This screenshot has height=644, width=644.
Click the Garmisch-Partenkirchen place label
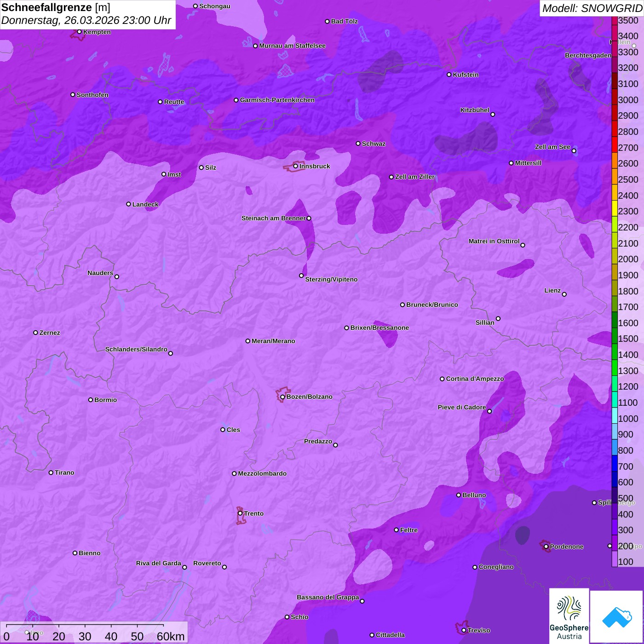[277, 100]
